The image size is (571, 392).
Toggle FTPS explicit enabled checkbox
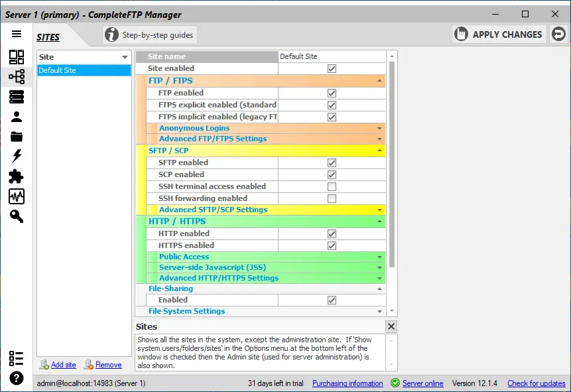332,105
